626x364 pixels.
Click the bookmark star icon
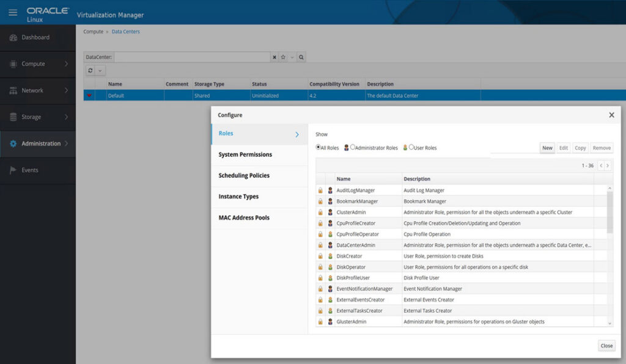coord(283,57)
